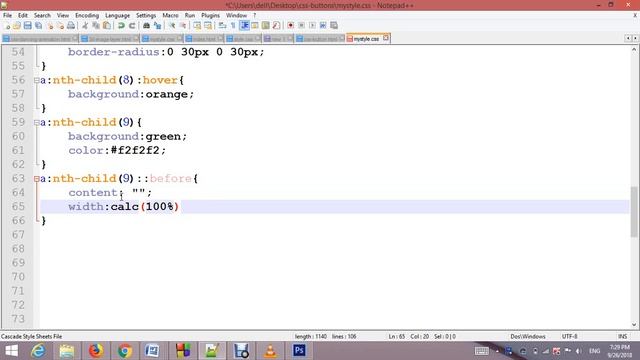Open the Edit menu
The image size is (640, 360).
[x=23, y=15]
